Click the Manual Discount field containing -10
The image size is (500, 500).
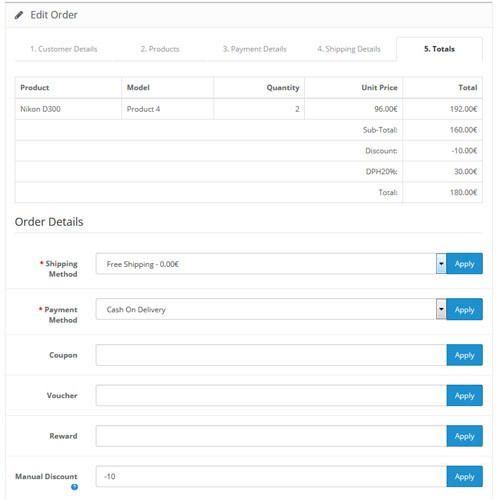271,477
